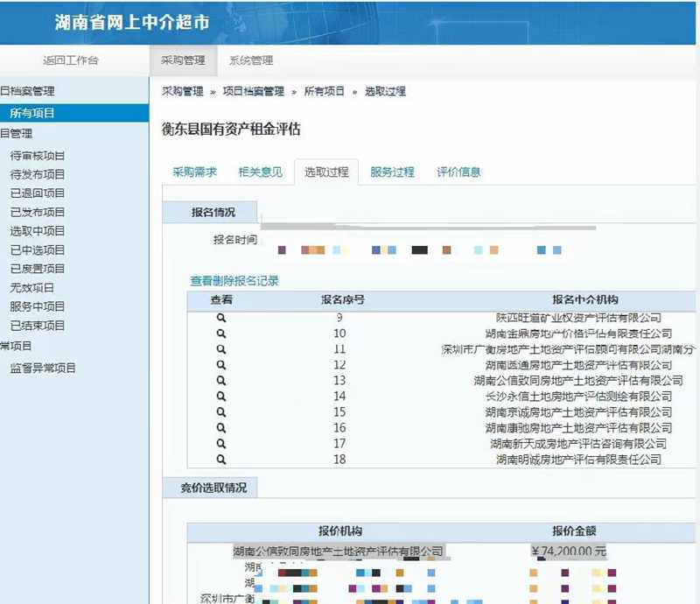Click magnifier icon for registration number 18

coord(221,460)
